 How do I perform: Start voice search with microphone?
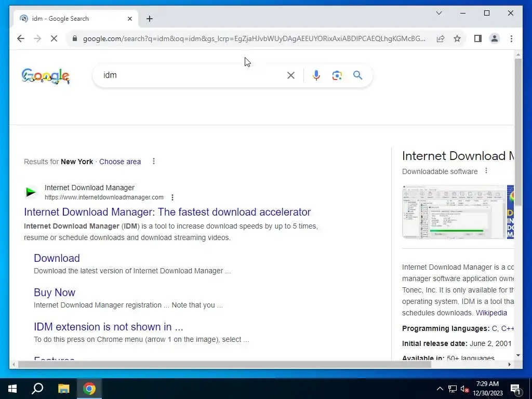[316, 75]
